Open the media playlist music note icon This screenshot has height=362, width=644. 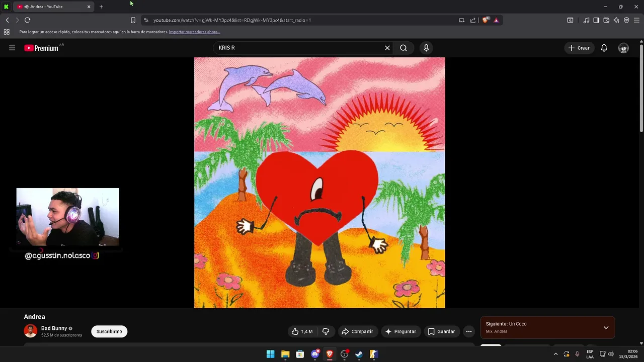pyautogui.click(x=586, y=20)
